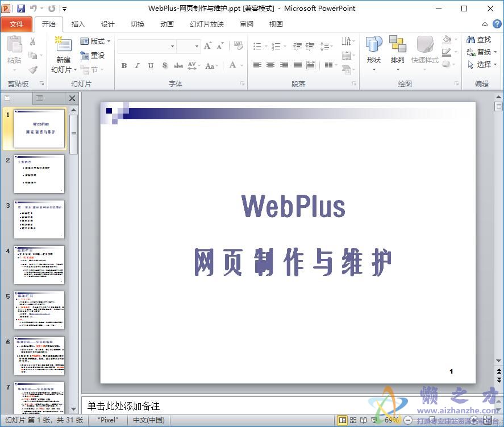504x427 pixels.
Task: Select slide 3 thumbnail in the pane
Action: pyautogui.click(x=39, y=219)
